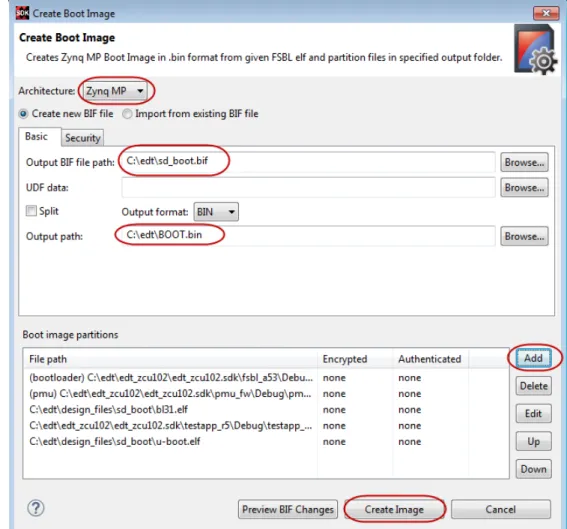Open the Architecture Zynq MP dropdown
The image size is (567, 529).
click(115, 91)
